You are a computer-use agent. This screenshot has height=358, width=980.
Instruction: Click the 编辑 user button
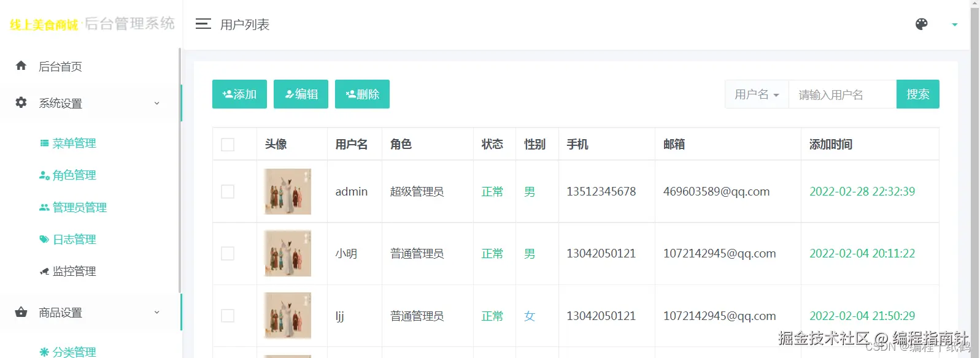point(301,94)
